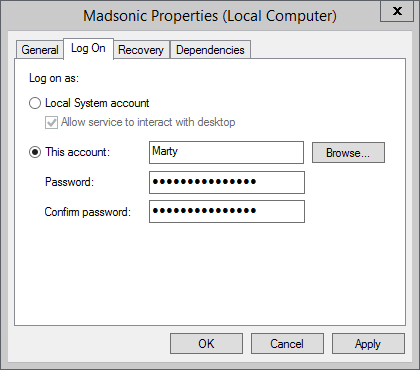
Task: Click the 'Password:' label text
Action: tap(69, 182)
